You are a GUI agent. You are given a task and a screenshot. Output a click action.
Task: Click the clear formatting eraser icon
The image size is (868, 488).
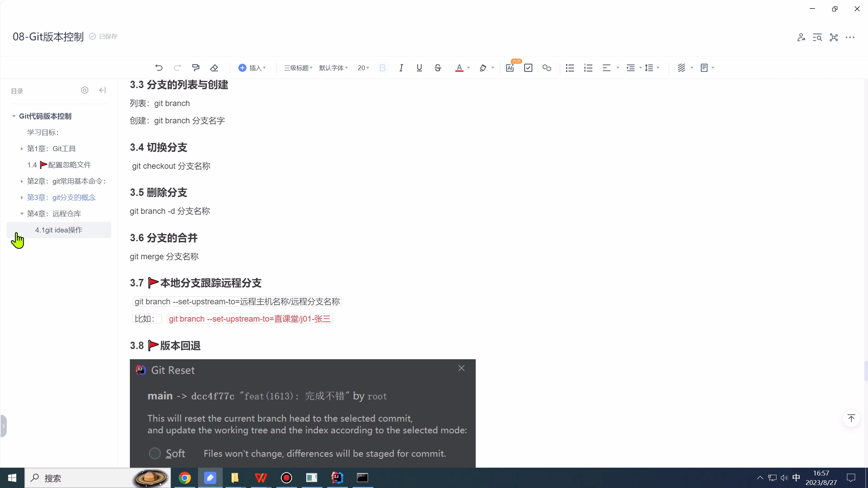tap(214, 68)
